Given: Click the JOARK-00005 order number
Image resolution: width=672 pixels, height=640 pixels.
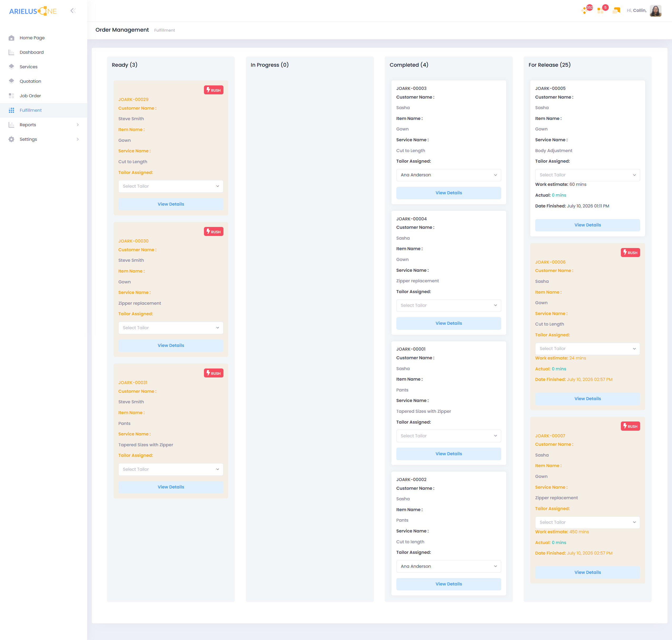Looking at the screenshot, I should point(550,88).
